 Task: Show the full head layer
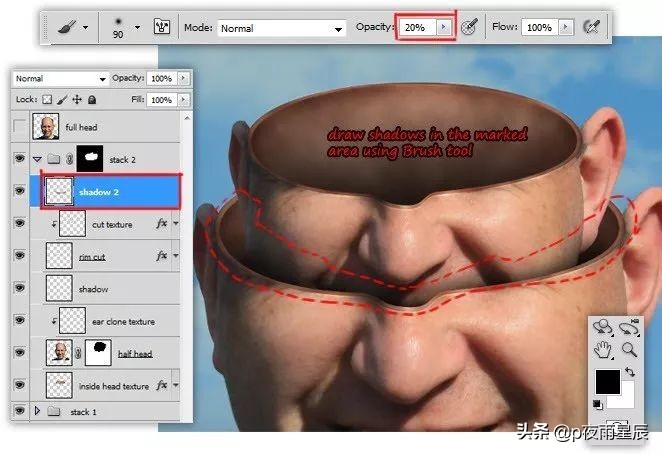[19, 126]
